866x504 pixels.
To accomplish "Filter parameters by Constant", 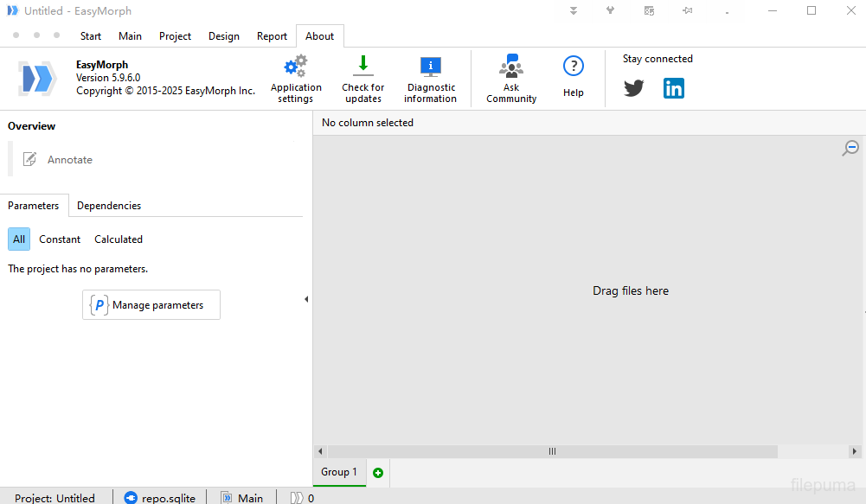I will coord(60,239).
